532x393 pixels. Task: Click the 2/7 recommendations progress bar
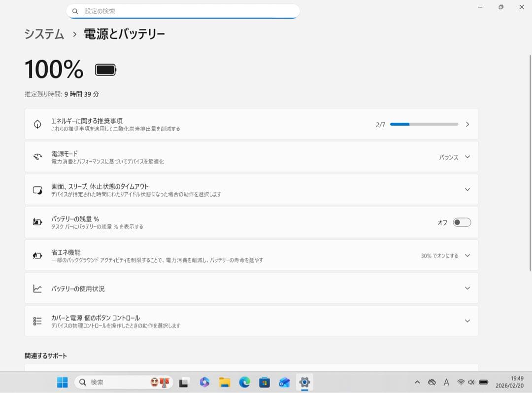[424, 124]
